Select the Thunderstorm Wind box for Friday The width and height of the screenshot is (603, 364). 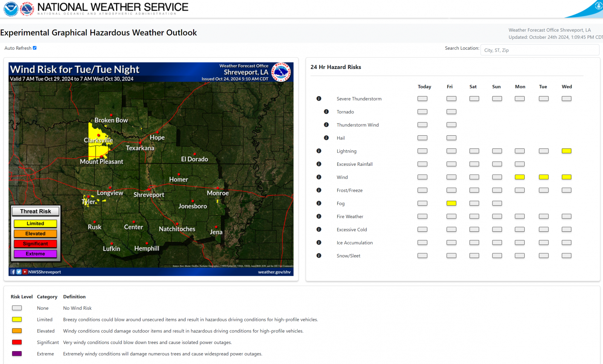tap(451, 125)
